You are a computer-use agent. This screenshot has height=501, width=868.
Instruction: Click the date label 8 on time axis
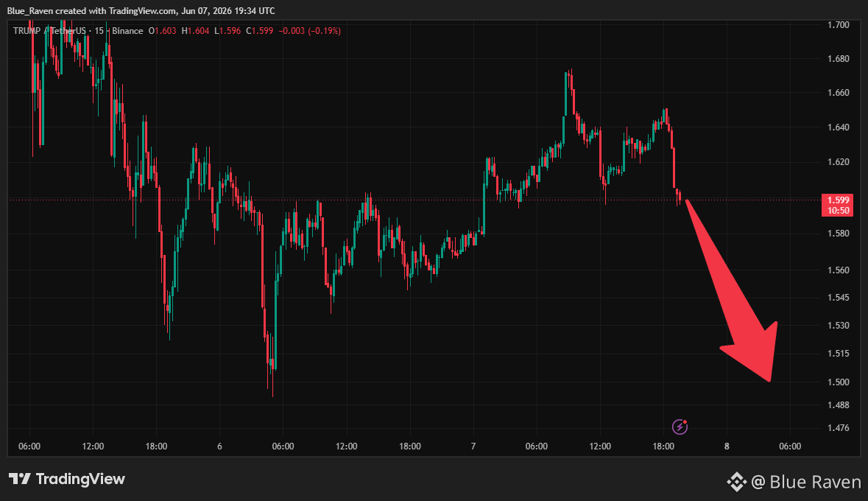tap(727, 446)
